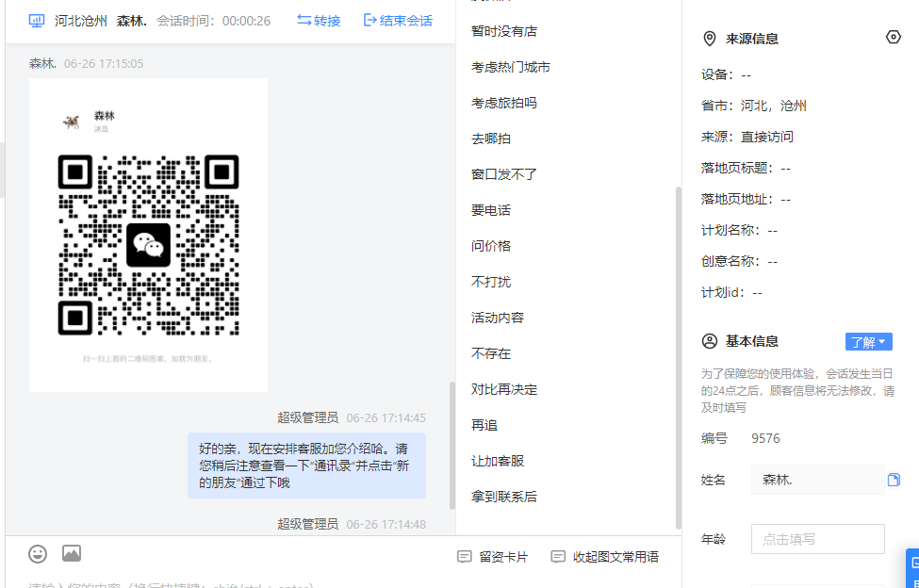Select quick reply 暂时没有店
Viewport: 919px width, 588px height.
504,32
